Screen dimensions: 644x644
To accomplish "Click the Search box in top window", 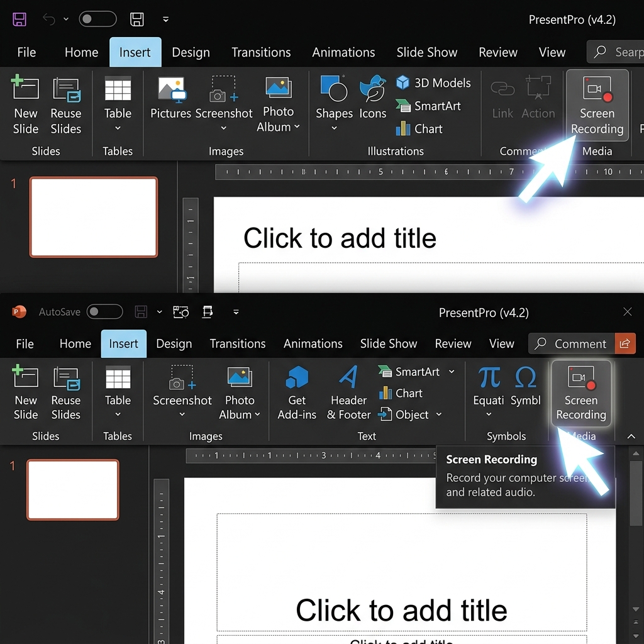I will coord(615,52).
